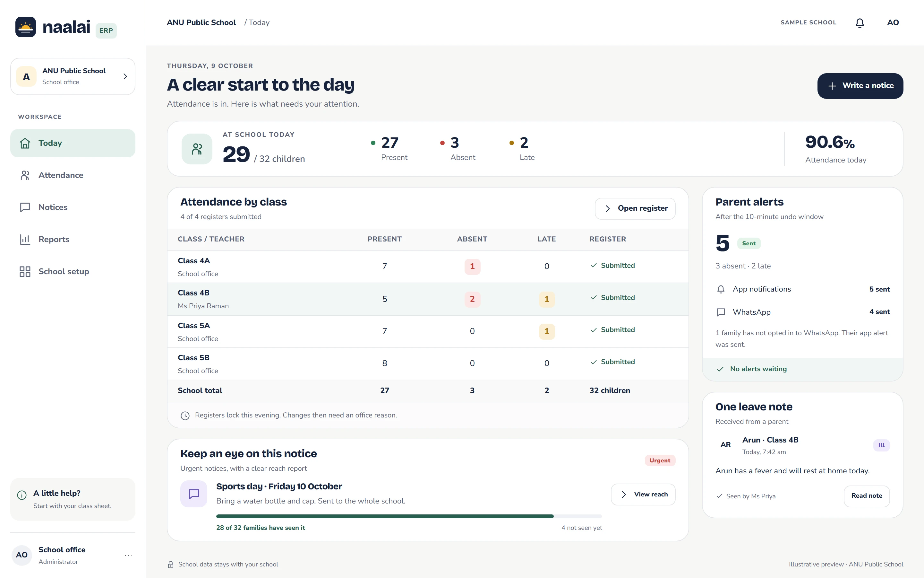Click the Sent badge in Parent alerts

(x=749, y=243)
